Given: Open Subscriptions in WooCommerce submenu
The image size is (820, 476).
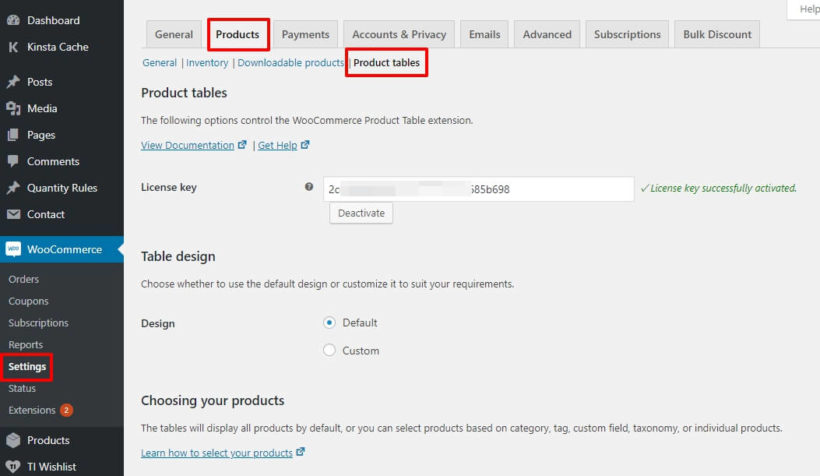Looking at the screenshot, I should point(38,323).
